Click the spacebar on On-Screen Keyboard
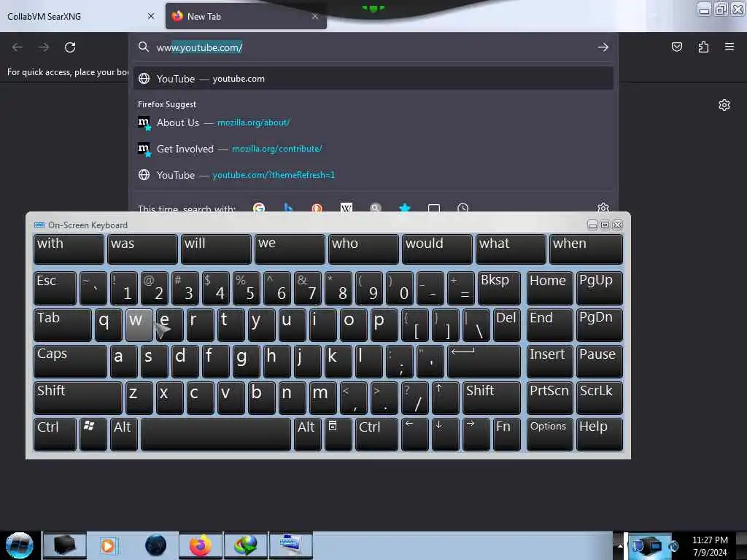This screenshot has width=747, height=560. point(216,434)
